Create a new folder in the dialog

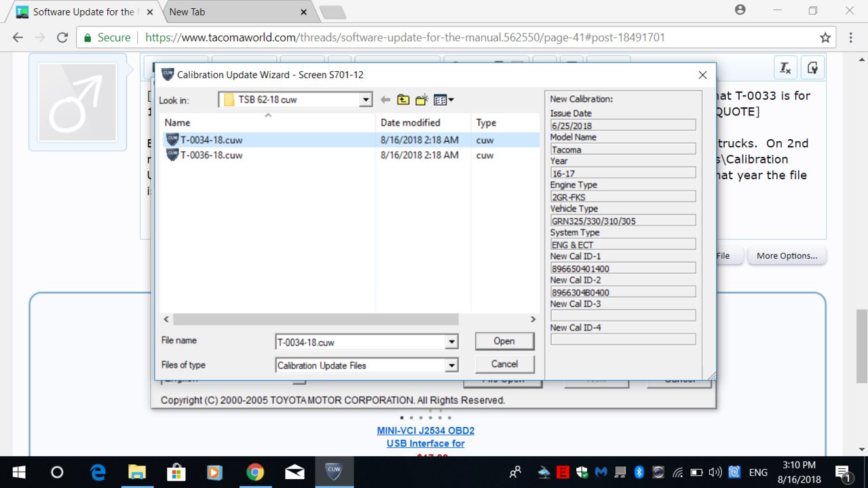tap(421, 100)
